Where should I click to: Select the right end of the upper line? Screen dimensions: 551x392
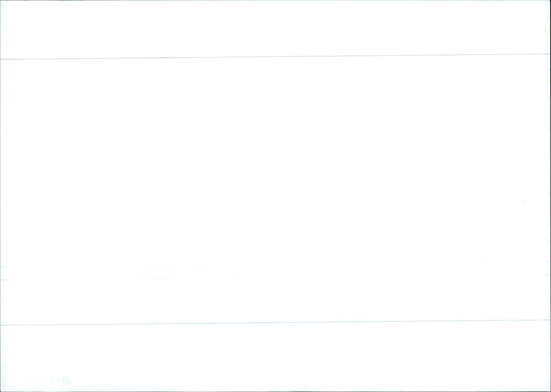(x=548, y=54)
